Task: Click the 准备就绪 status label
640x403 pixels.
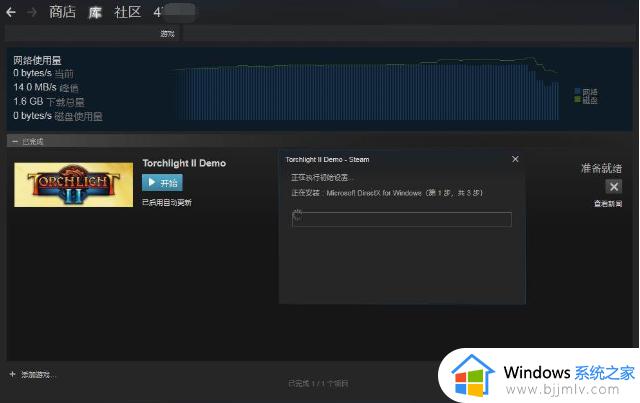Action: (x=602, y=168)
